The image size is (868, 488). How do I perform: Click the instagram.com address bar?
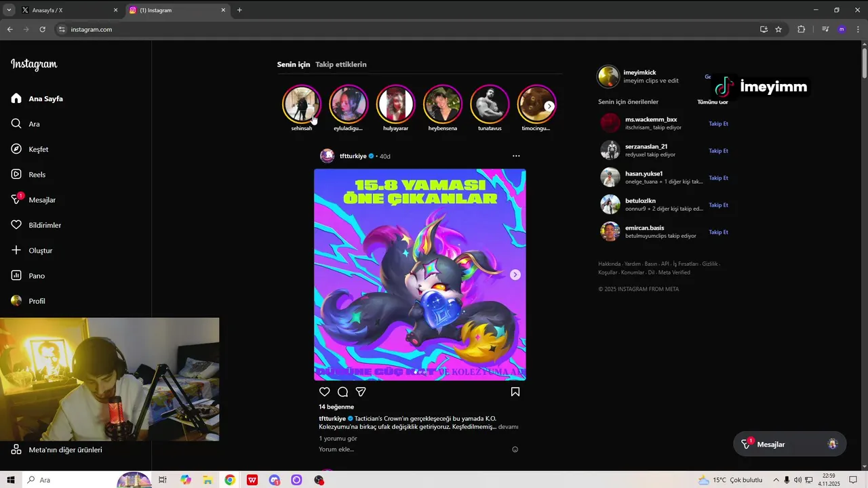click(x=407, y=29)
